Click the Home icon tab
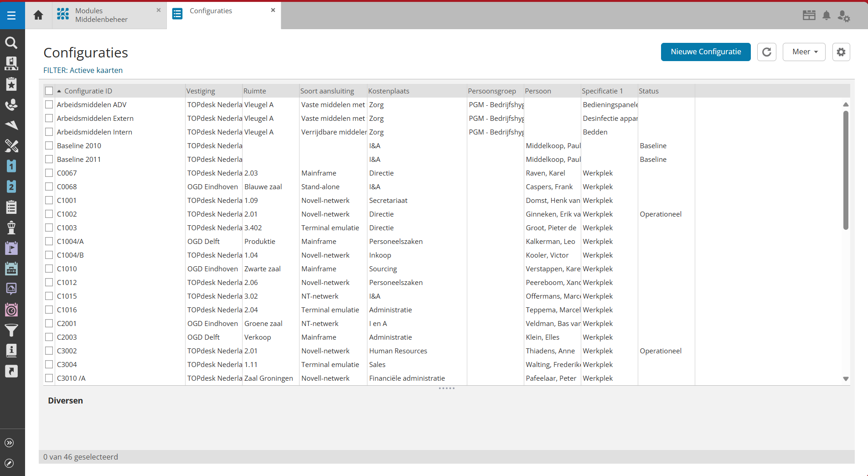868x476 pixels. coord(38,16)
